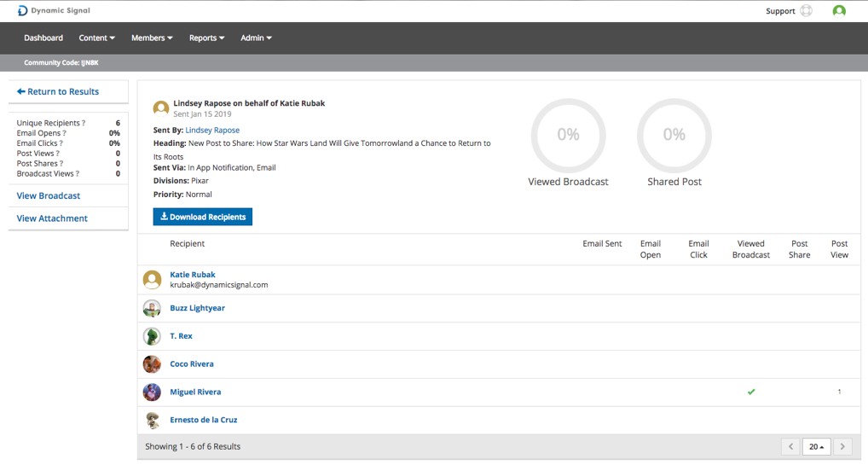The height and width of the screenshot is (465, 868).
Task: Click the Support link text
Action: [x=780, y=11]
